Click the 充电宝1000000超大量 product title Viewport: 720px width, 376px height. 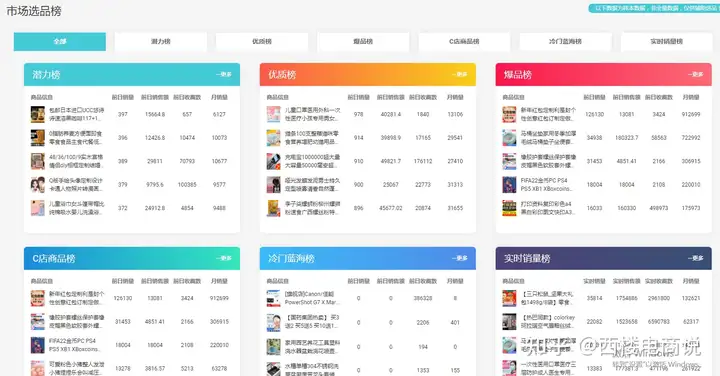(313, 161)
